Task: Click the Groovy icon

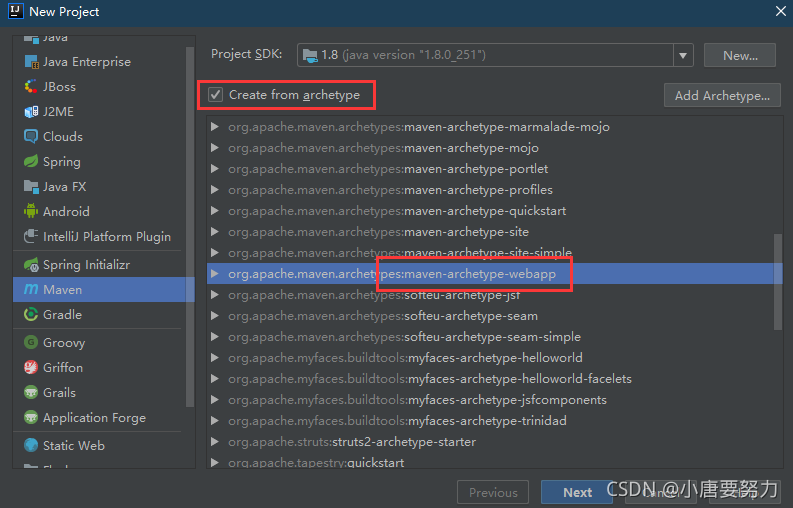Action: click(x=31, y=343)
